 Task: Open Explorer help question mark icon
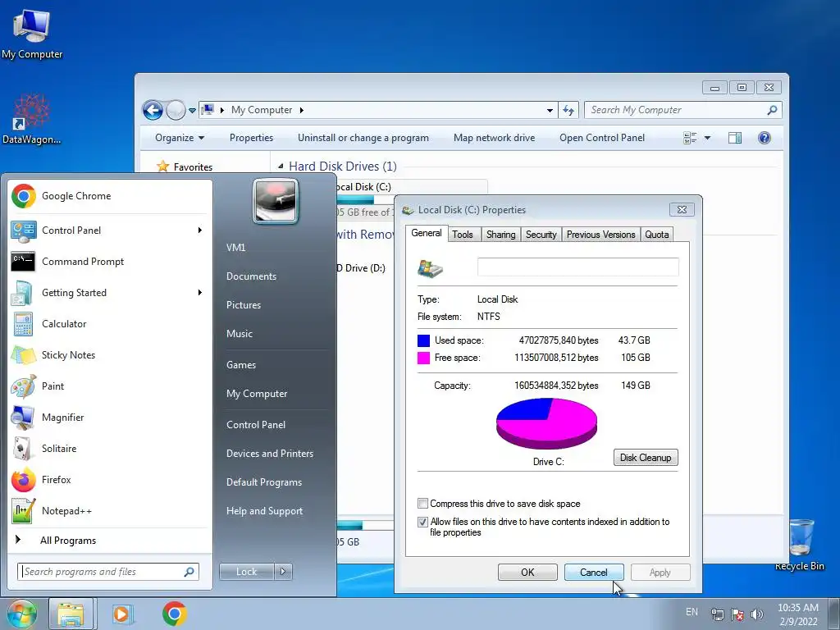coord(765,138)
